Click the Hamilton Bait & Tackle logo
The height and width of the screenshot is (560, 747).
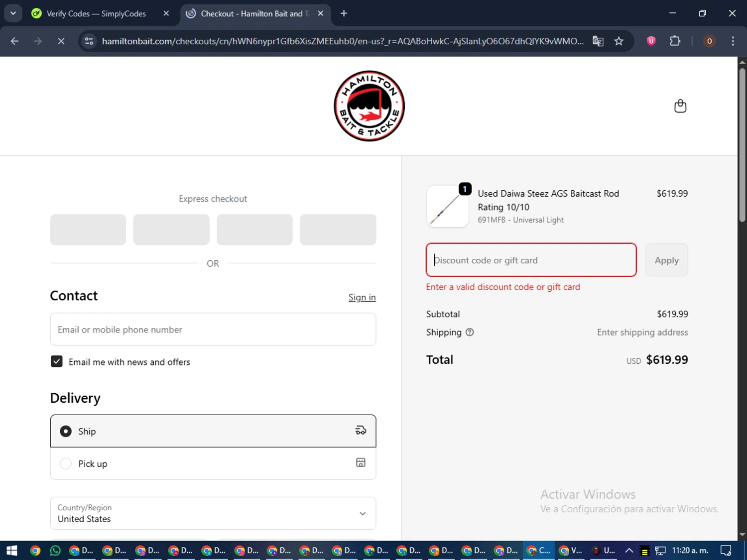point(369,106)
